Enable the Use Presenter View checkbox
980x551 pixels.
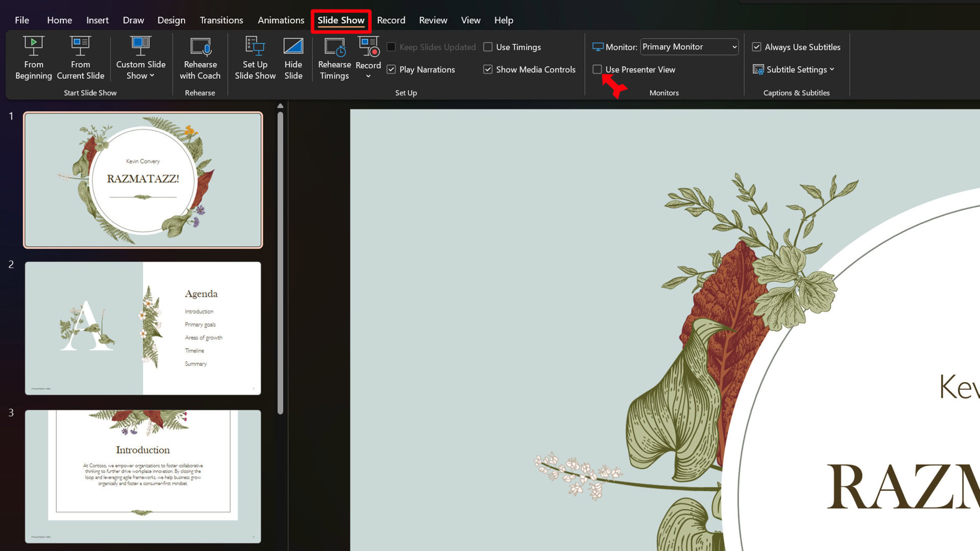click(x=597, y=69)
